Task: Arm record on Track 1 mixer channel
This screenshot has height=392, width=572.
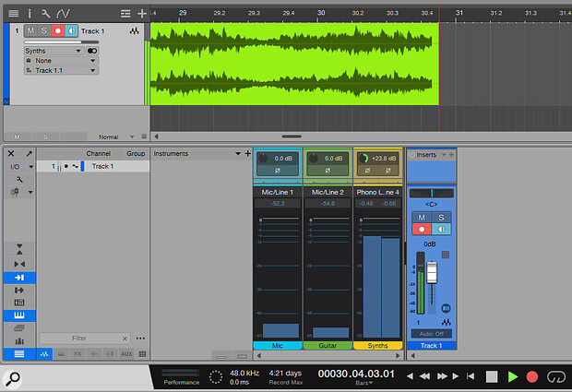Action: click(422, 230)
